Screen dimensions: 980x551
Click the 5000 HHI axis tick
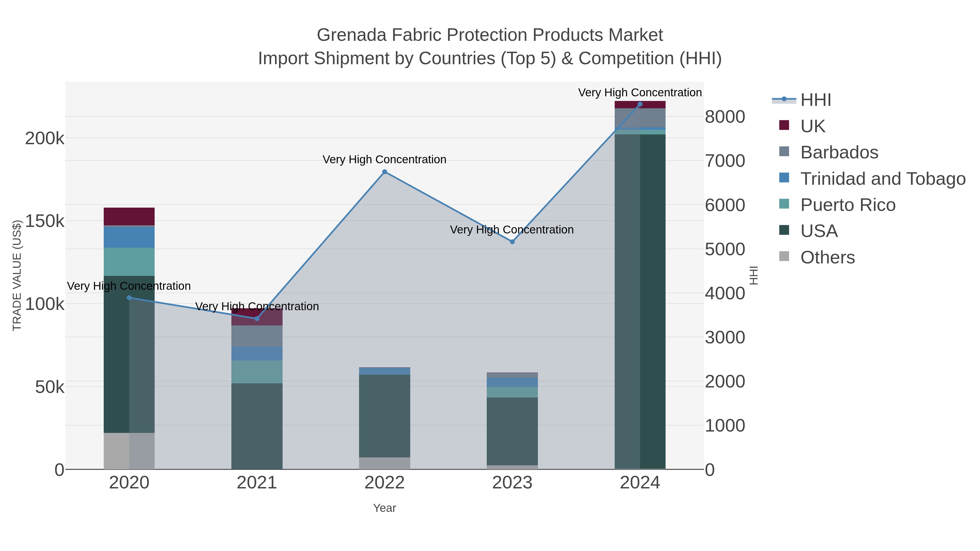coord(725,249)
